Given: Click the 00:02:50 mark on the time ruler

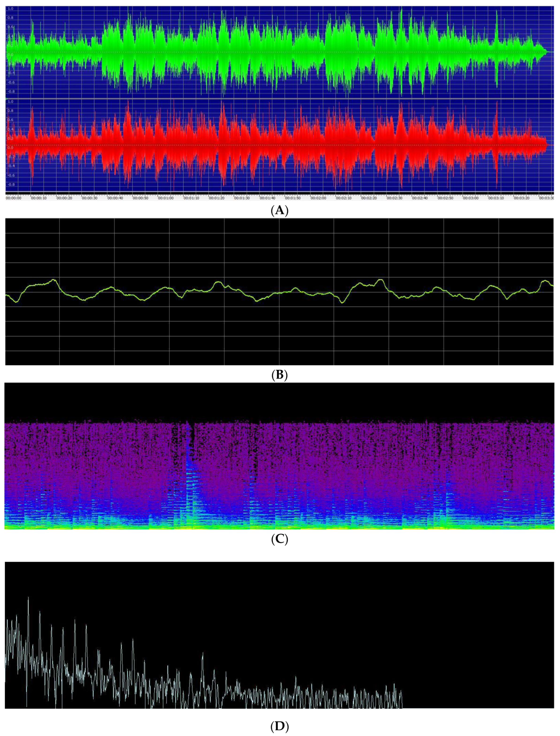Looking at the screenshot, I should point(446,198).
